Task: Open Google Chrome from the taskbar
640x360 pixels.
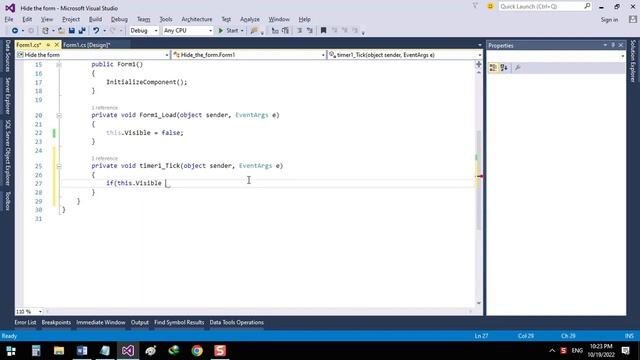Action: [197, 351]
